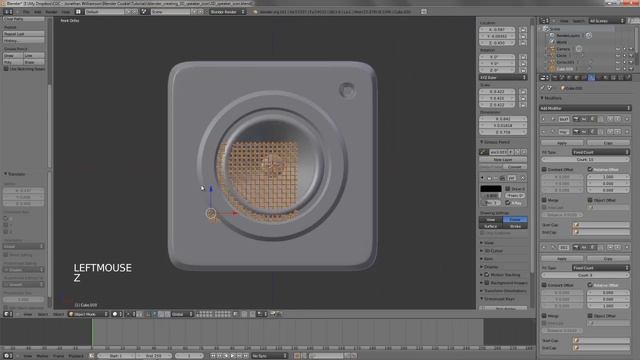Open the Outliner editor type icon
Viewport: 640px width, 360px height.
[544, 20]
